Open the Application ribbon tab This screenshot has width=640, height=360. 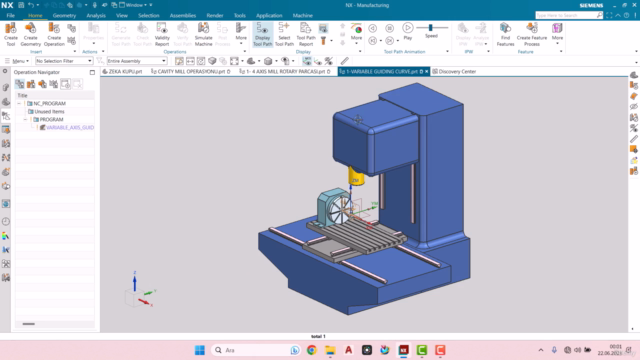[269, 16]
